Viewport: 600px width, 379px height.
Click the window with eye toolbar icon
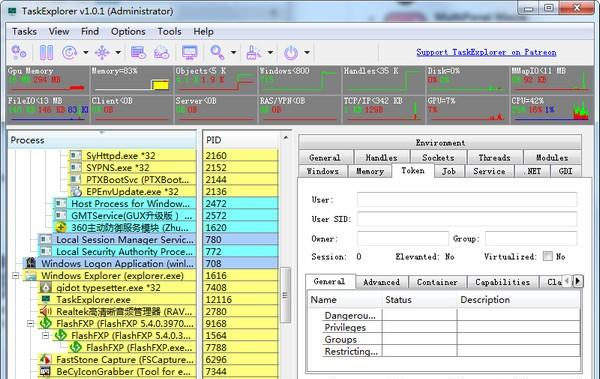click(138, 52)
